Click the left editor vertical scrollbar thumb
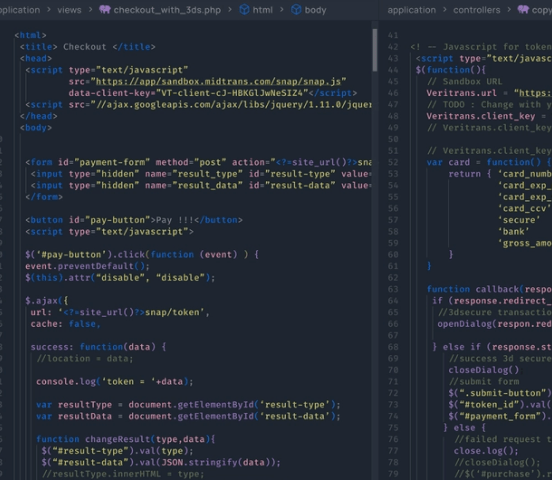Image resolution: width=552 pixels, height=480 pixels. [375, 50]
